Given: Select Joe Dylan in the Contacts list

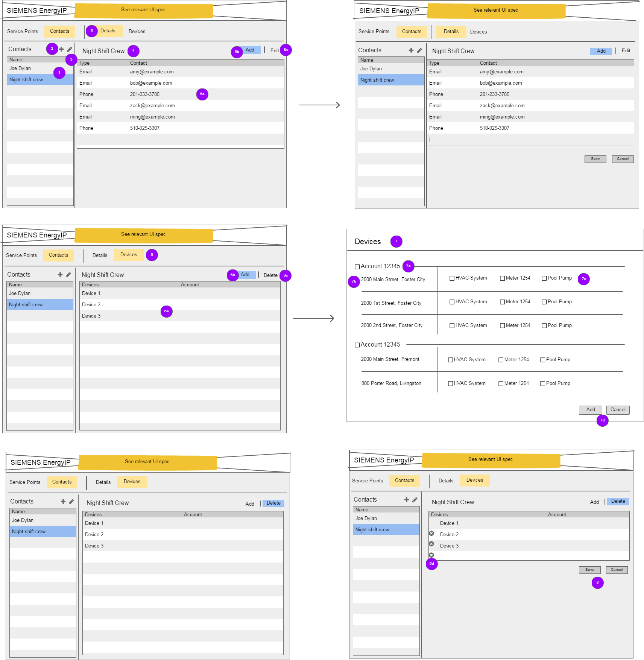Looking at the screenshot, I should click(20, 68).
